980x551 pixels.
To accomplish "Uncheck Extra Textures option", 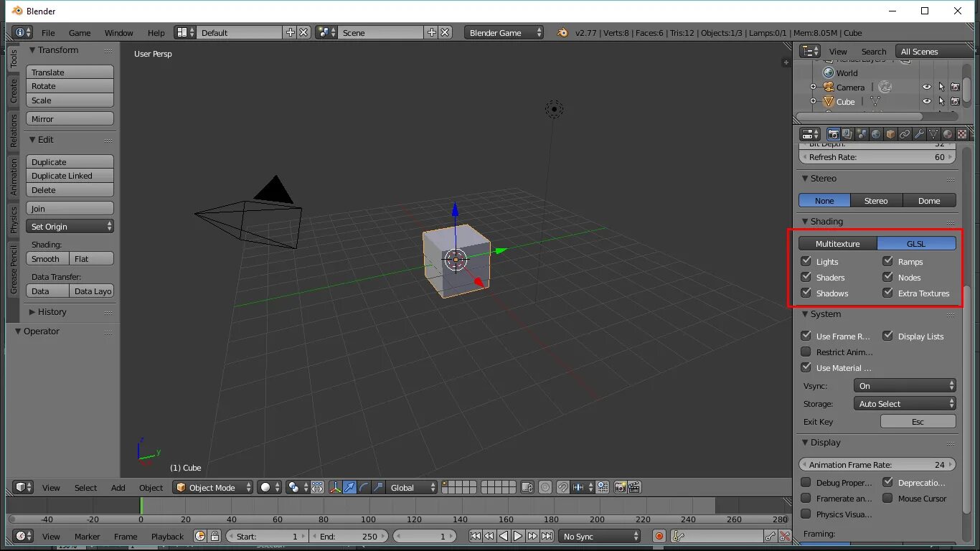I will pos(887,293).
